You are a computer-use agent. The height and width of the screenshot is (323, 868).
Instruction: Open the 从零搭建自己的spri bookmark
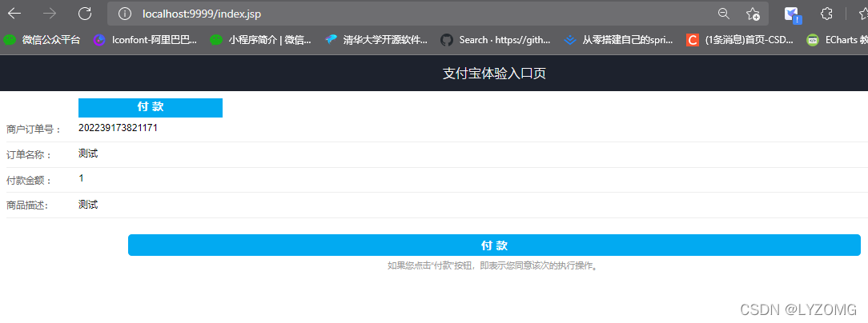point(618,40)
